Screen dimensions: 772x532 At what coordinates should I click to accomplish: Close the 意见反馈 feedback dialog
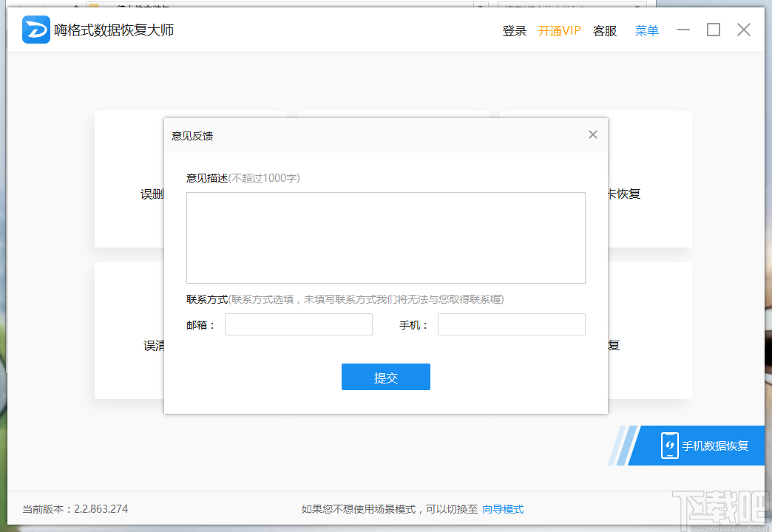[x=593, y=134]
